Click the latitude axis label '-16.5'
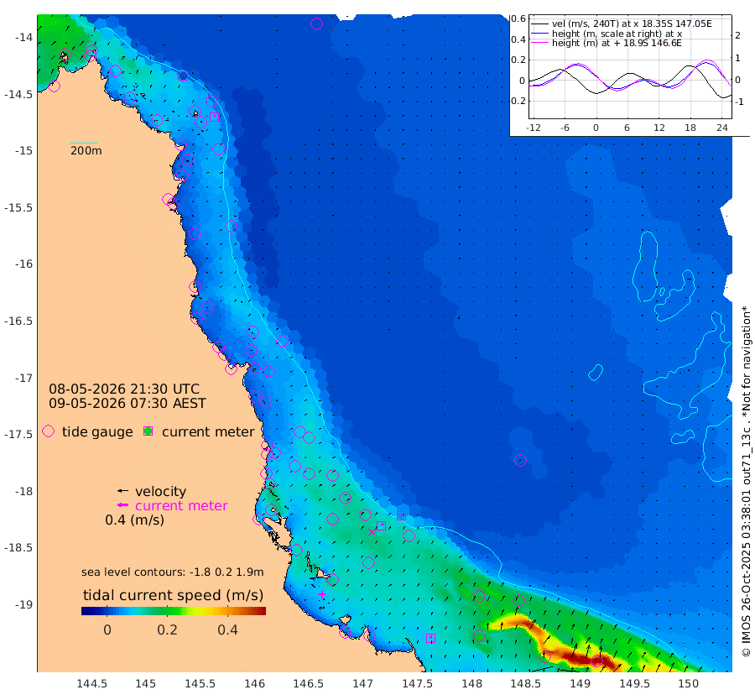This screenshot has height=700, width=755. click(x=18, y=321)
